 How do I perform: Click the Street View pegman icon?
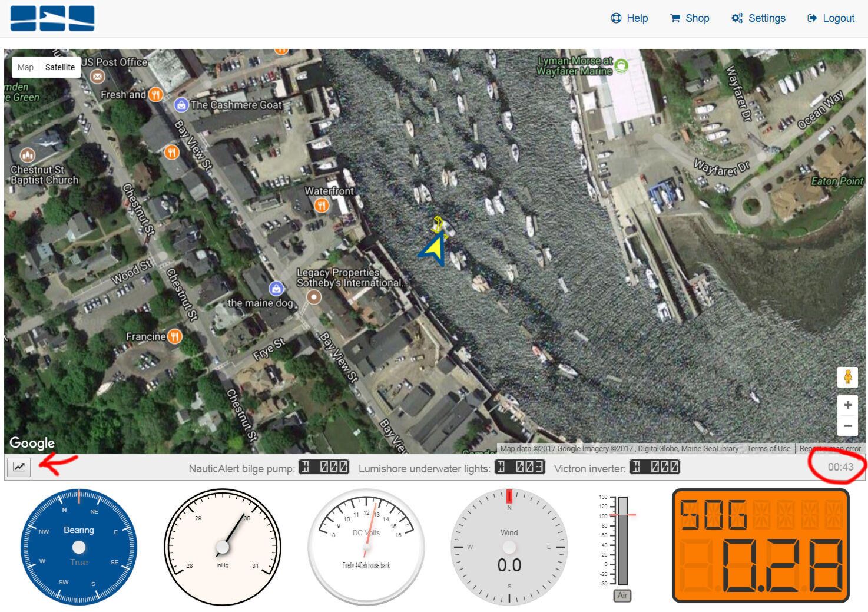coord(847,377)
